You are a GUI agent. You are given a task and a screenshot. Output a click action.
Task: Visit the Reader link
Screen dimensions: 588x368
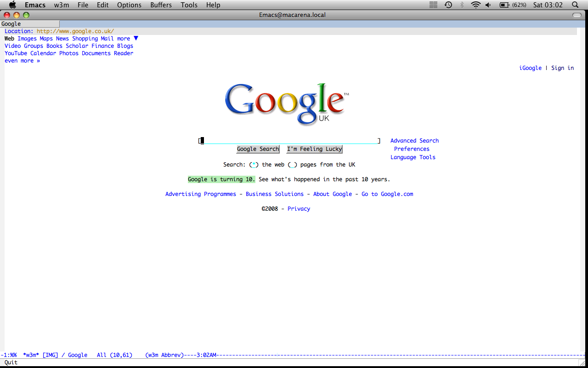point(124,53)
